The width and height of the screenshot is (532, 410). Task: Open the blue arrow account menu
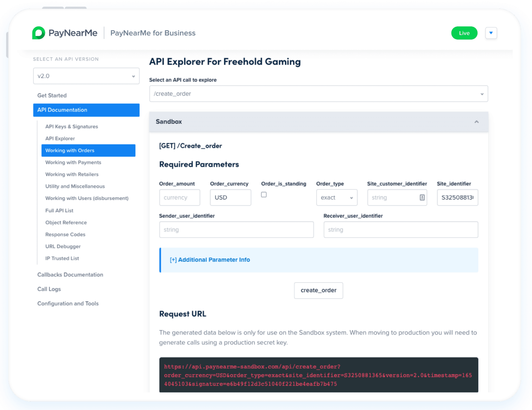click(x=491, y=33)
